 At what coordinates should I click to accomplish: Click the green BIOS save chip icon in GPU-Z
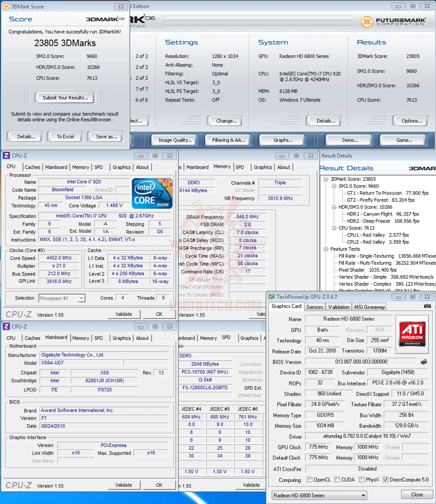point(424,362)
